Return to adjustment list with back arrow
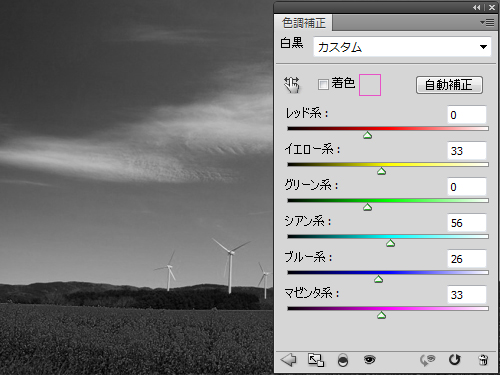This screenshot has width=500, height=375. (x=288, y=360)
